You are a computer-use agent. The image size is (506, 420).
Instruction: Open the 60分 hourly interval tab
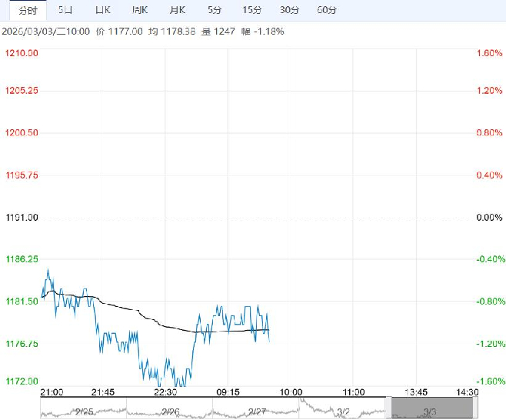pyautogui.click(x=327, y=10)
